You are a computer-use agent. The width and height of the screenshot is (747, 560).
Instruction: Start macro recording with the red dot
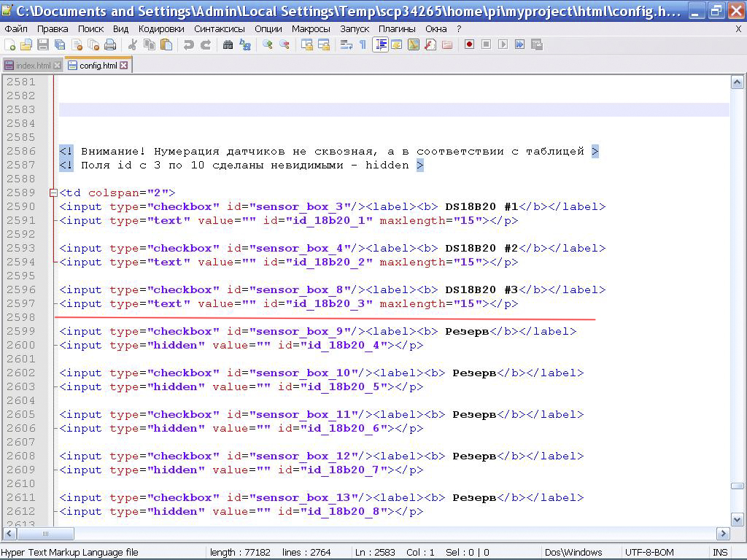click(469, 44)
